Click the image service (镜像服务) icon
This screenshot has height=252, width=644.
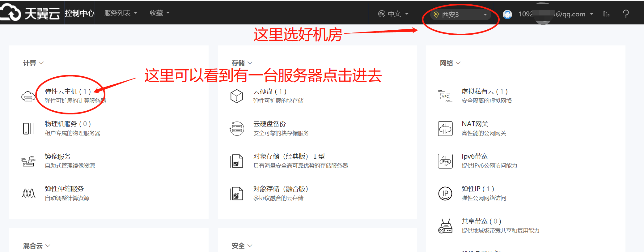28,161
